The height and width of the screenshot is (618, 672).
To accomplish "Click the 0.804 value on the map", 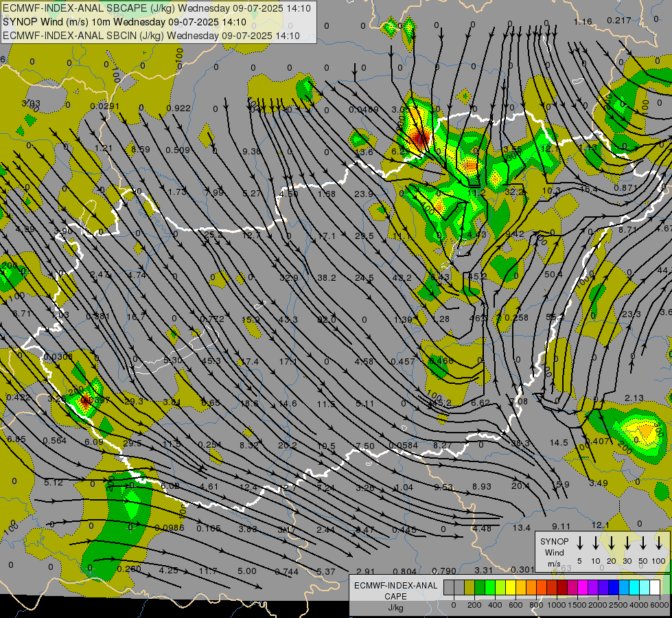I will [x=404, y=571].
